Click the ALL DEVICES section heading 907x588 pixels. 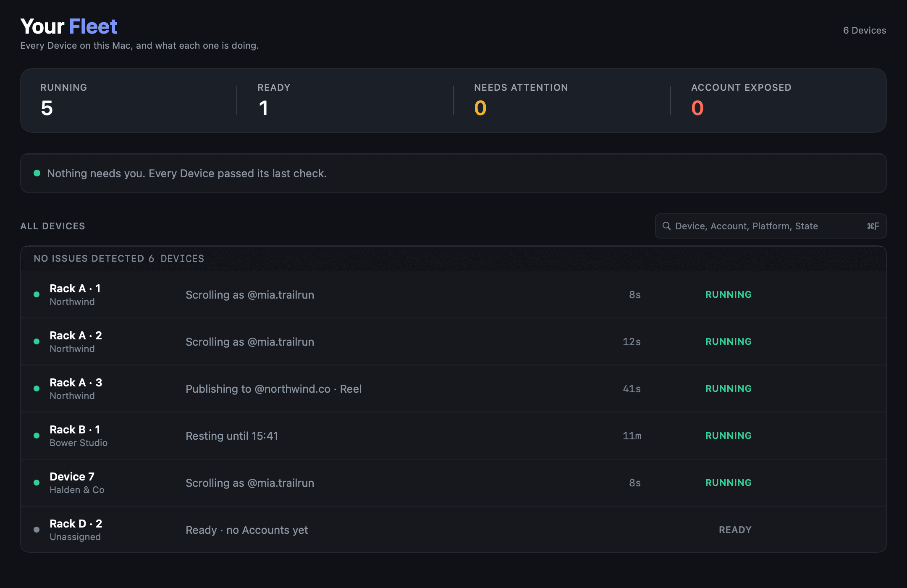pyautogui.click(x=52, y=226)
